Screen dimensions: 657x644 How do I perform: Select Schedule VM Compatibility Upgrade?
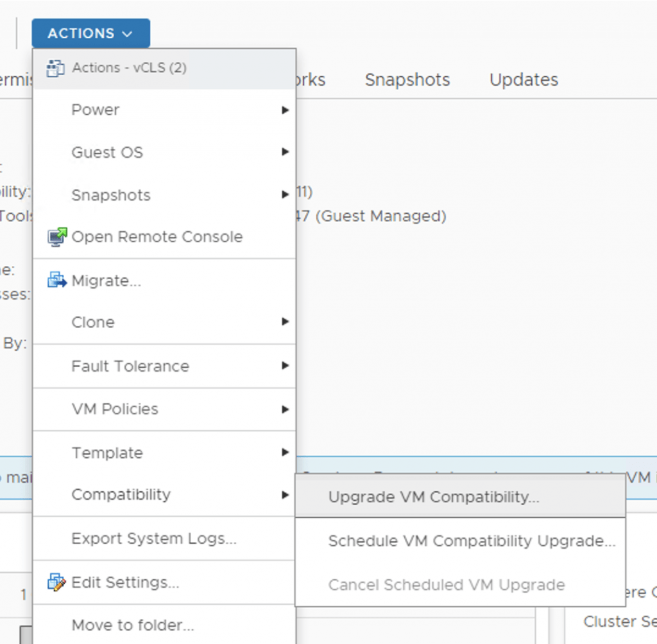[472, 541]
